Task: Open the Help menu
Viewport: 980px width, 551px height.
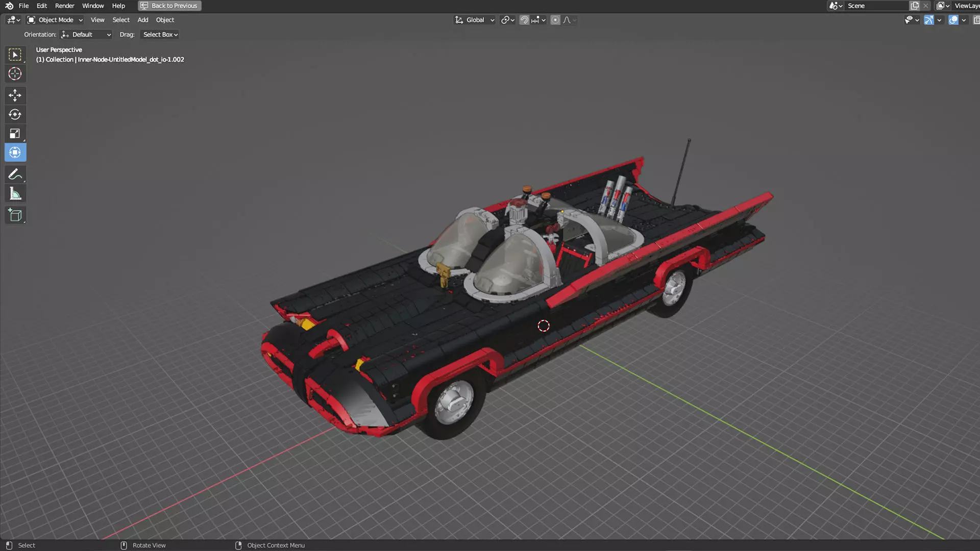Action: [x=118, y=6]
